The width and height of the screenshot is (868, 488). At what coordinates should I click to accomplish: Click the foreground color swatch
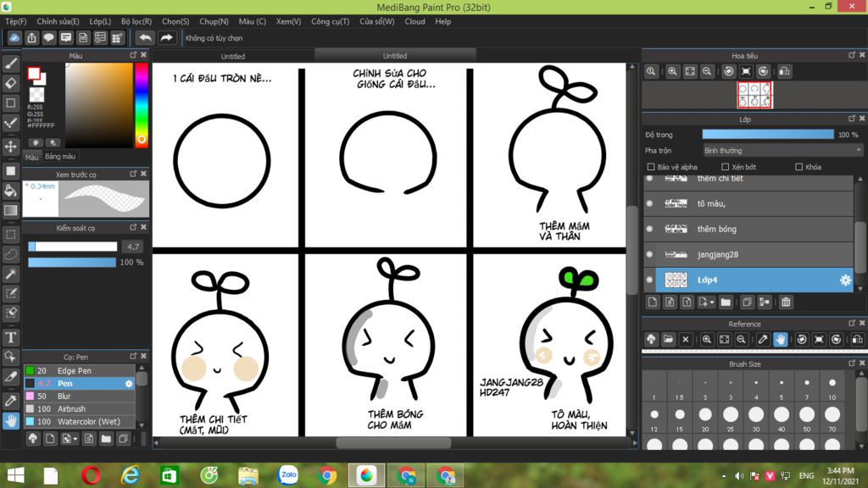tap(34, 74)
